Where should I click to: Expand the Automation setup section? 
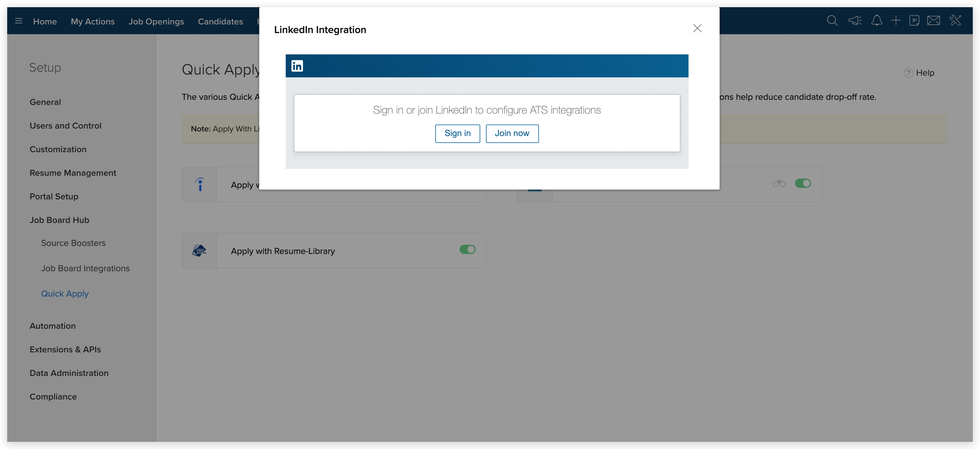[x=52, y=326]
